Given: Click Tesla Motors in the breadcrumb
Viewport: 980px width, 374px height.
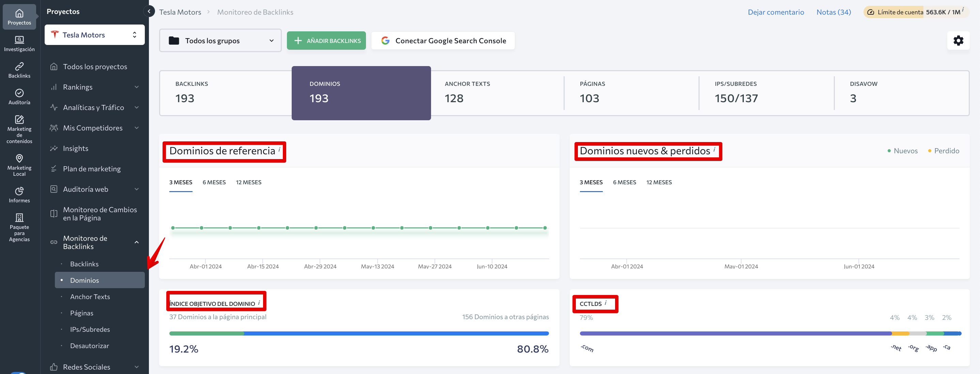Looking at the screenshot, I should 180,12.
